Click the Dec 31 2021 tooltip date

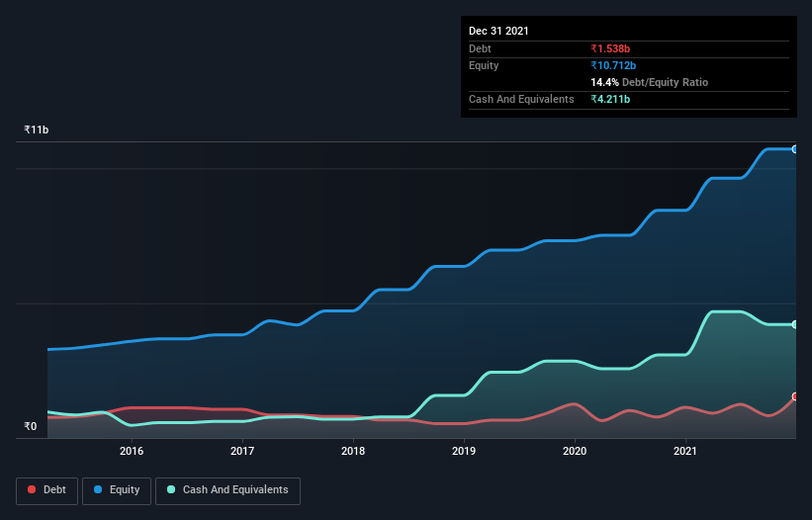[498, 31]
